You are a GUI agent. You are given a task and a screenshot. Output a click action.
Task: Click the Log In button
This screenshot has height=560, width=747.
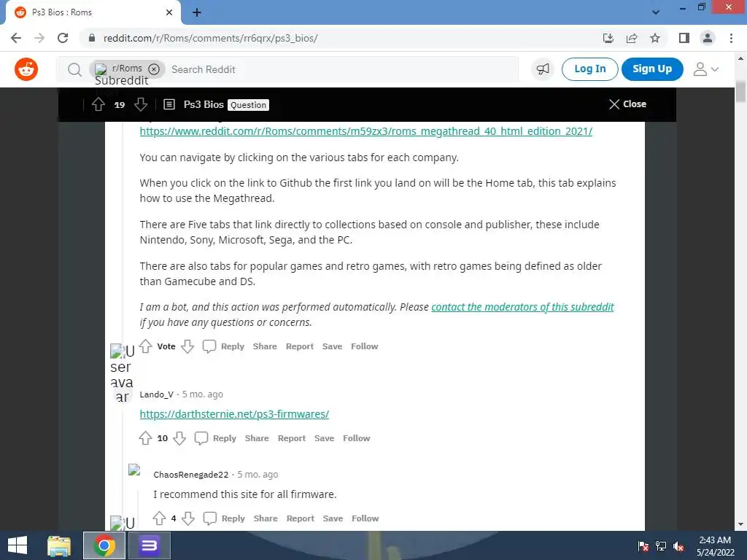589,69
